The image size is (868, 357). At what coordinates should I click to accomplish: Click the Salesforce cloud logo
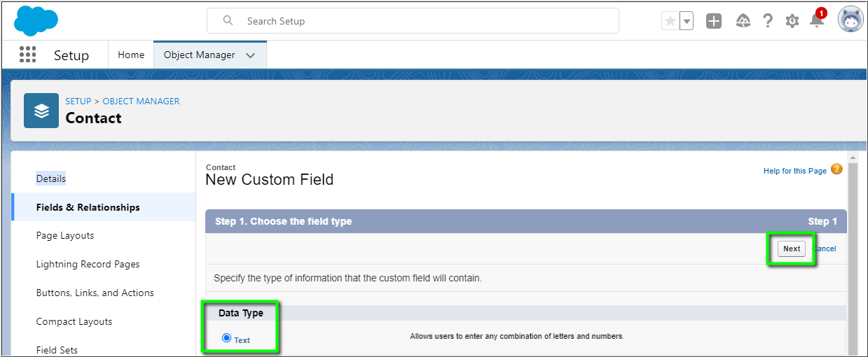[x=36, y=20]
